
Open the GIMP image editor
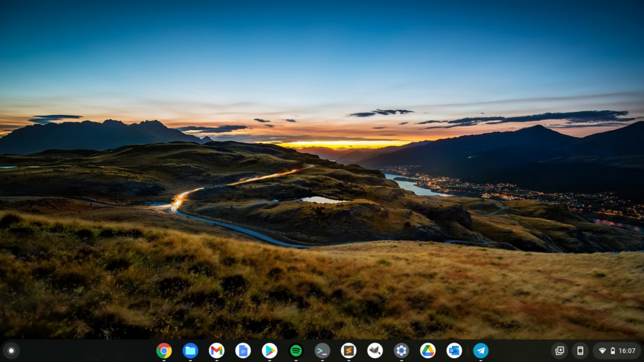pyautogui.click(x=375, y=351)
